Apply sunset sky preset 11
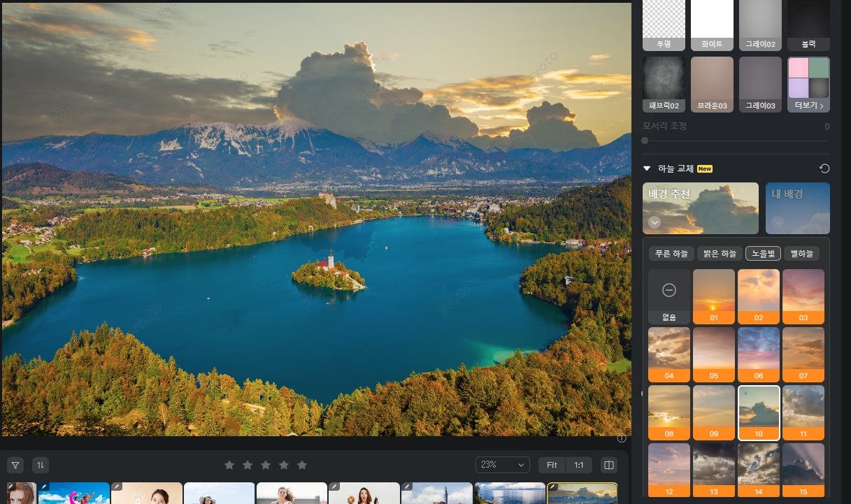851x504 pixels. tap(803, 412)
